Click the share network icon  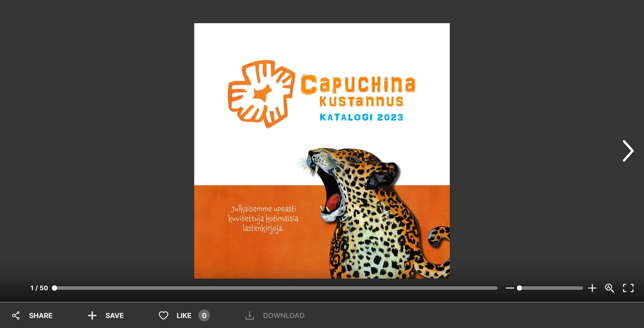click(x=16, y=316)
